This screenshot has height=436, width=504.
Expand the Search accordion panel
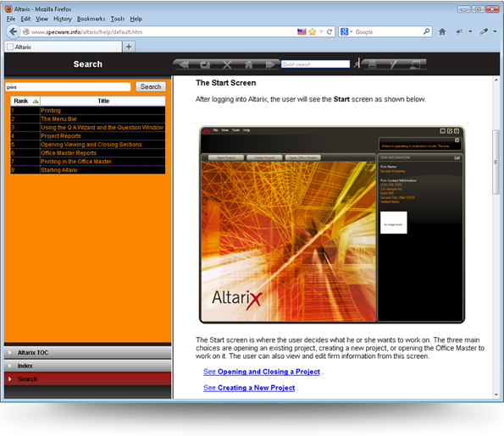[87, 378]
